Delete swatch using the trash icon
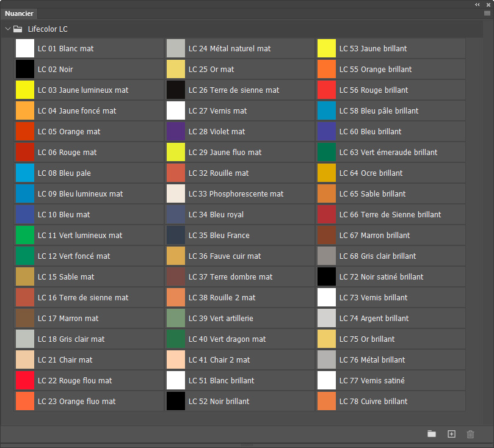Image resolution: width=494 pixels, height=448 pixels. 470,434
